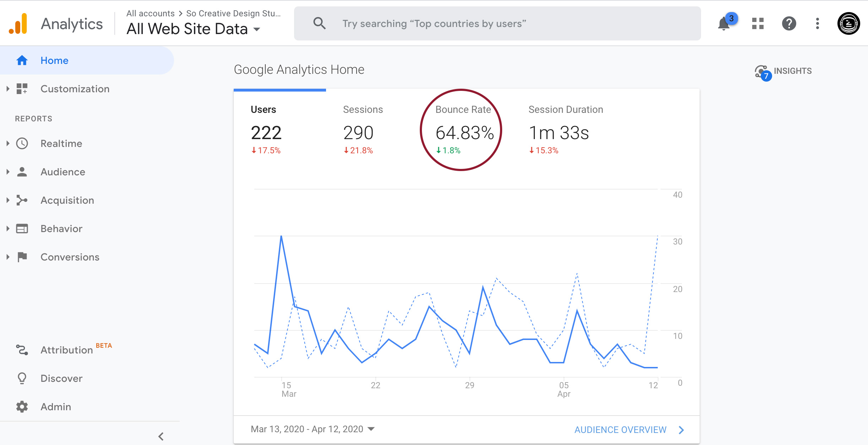Open the three-dot more options menu

click(818, 24)
